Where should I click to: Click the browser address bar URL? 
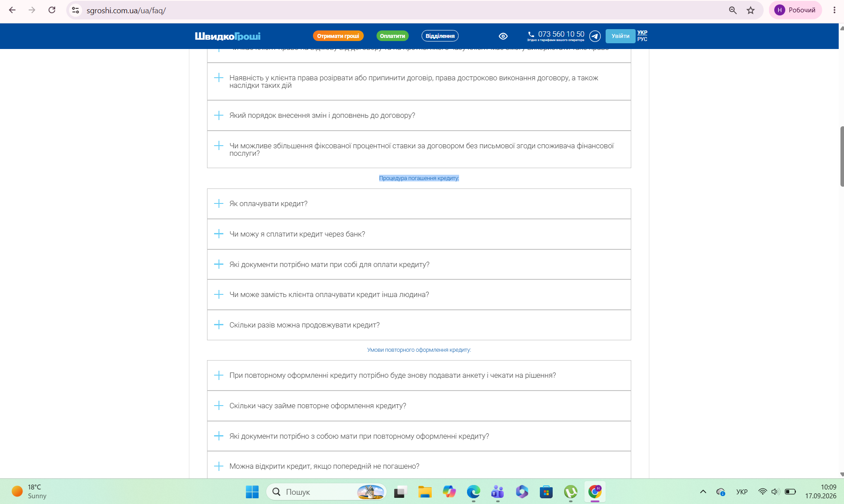coord(126,11)
